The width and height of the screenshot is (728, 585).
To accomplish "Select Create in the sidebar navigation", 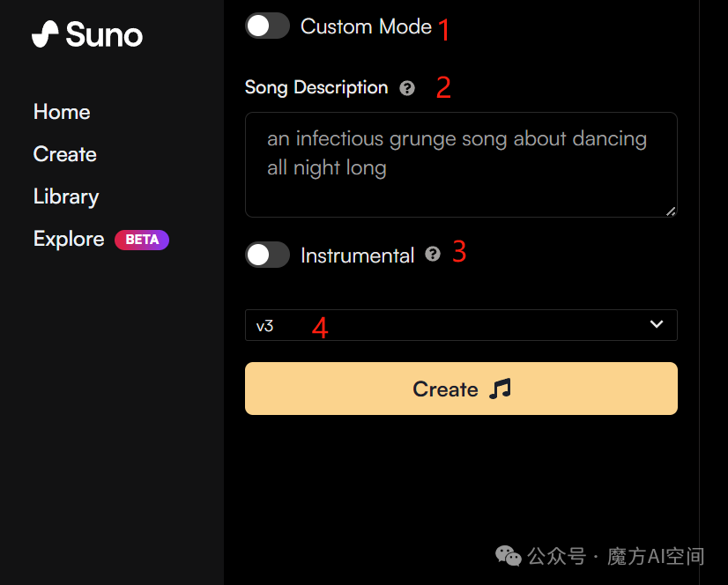I will [x=65, y=154].
